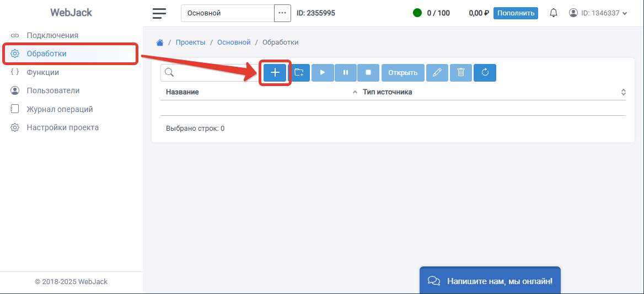This screenshot has height=294, width=644.
Task: Click the Открыть button
Action: coord(403,73)
